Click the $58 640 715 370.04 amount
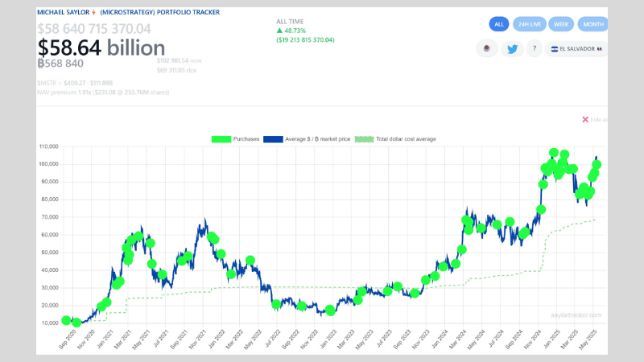644x362 pixels. point(94,29)
